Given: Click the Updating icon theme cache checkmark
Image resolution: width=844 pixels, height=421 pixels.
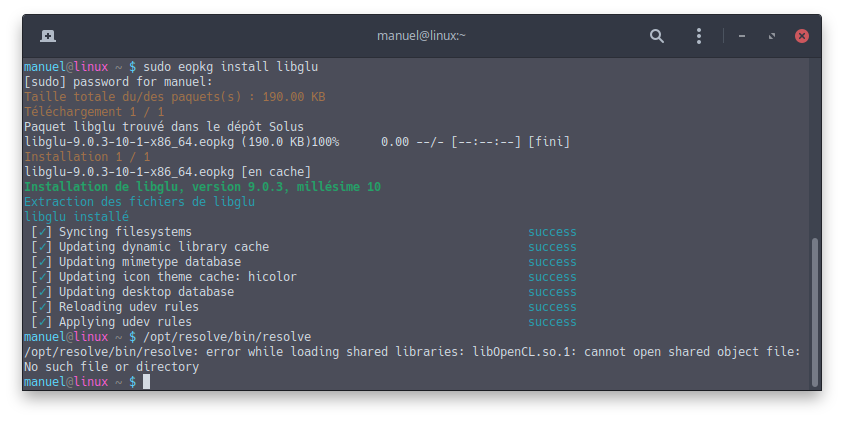Looking at the screenshot, I should tap(41, 277).
